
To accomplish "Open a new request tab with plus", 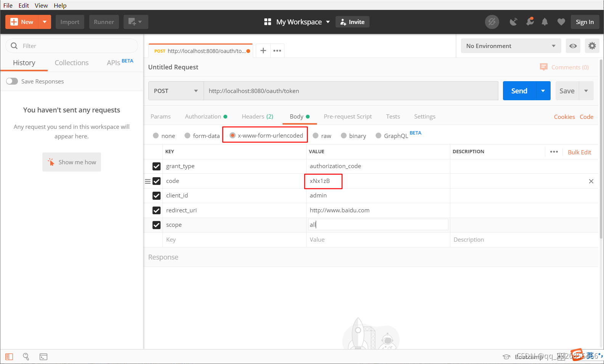I will [263, 51].
